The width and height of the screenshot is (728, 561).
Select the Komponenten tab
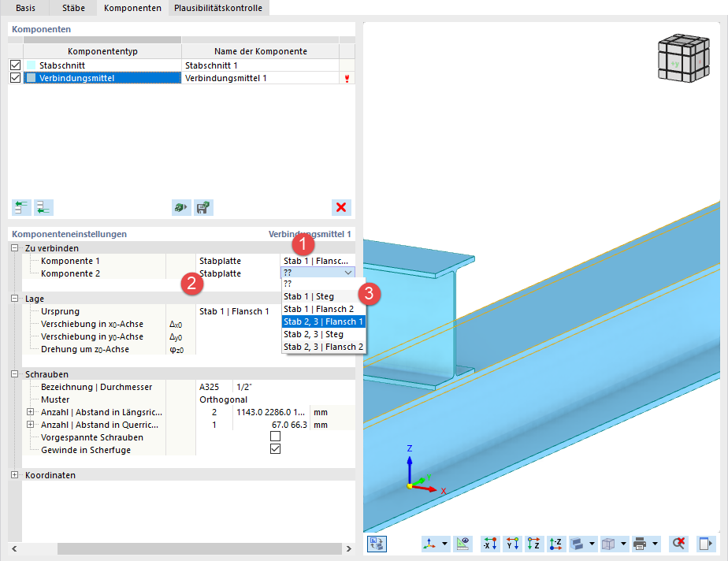132,8
